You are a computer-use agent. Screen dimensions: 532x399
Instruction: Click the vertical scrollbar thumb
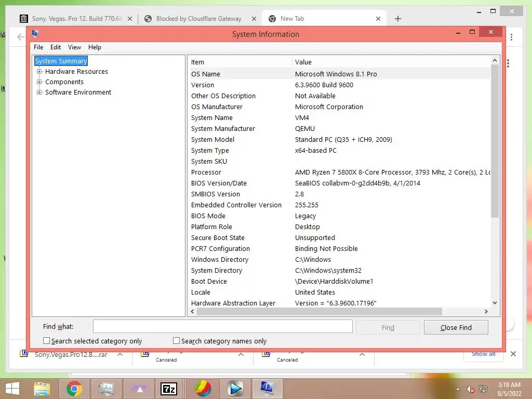[x=495, y=141]
